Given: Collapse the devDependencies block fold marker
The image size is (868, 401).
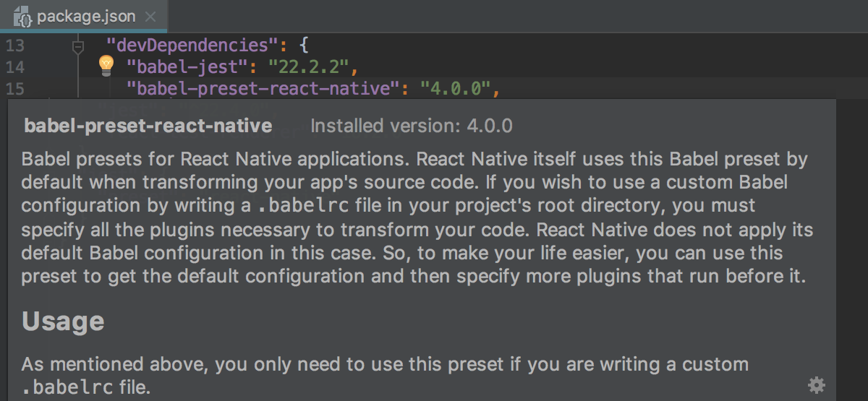Looking at the screenshot, I should [78, 47].
